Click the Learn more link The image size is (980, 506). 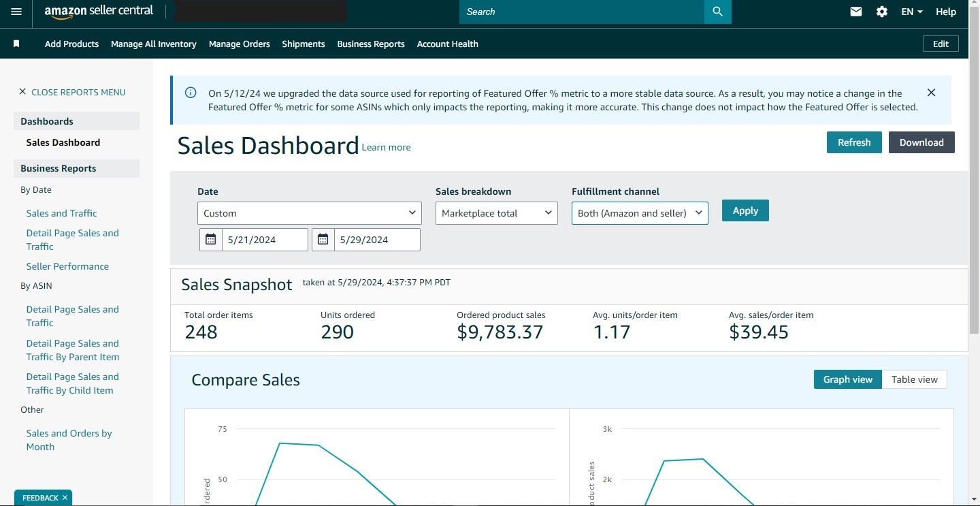tap(386, 147)
